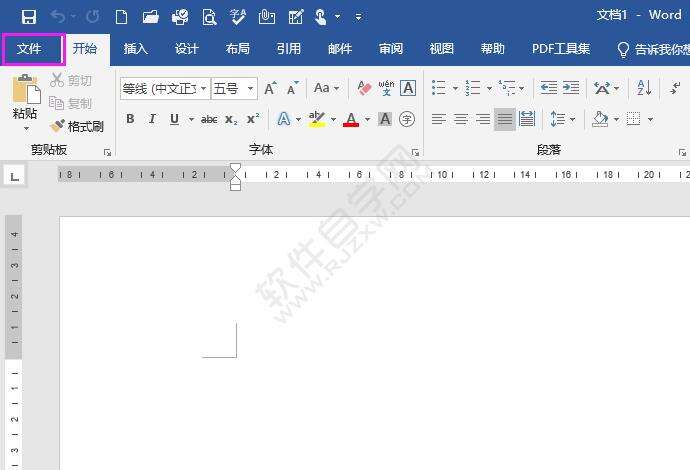Apply bullet list
The image size is (690, 470).
click(439, 88)
